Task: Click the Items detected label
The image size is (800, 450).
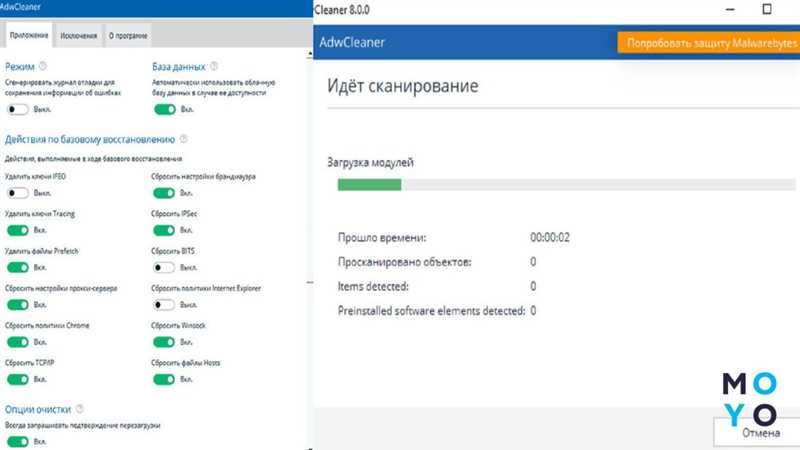Action: coord(373,286)
